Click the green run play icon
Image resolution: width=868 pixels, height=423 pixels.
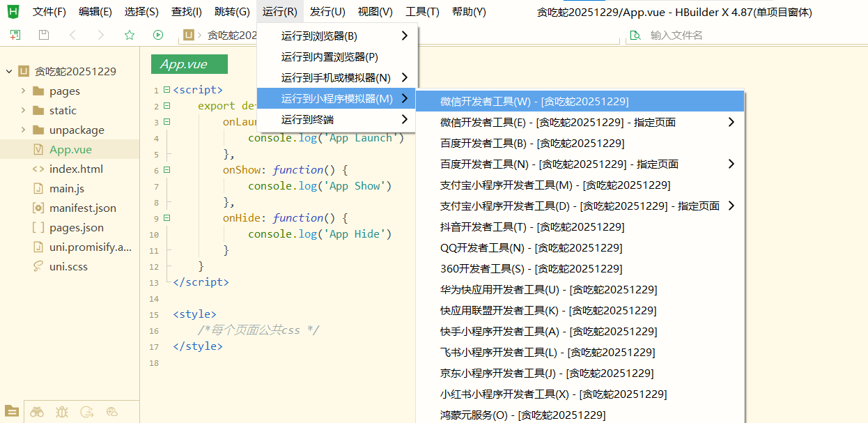click(x=158, y=35)
